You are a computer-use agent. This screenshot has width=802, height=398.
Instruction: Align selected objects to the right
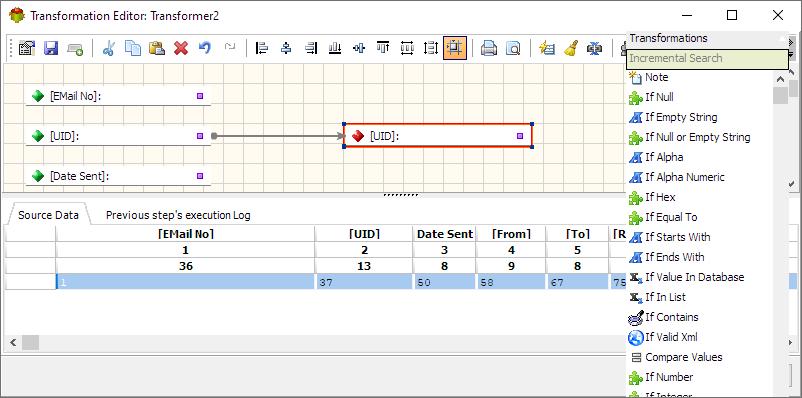click(x=310, y=48)
